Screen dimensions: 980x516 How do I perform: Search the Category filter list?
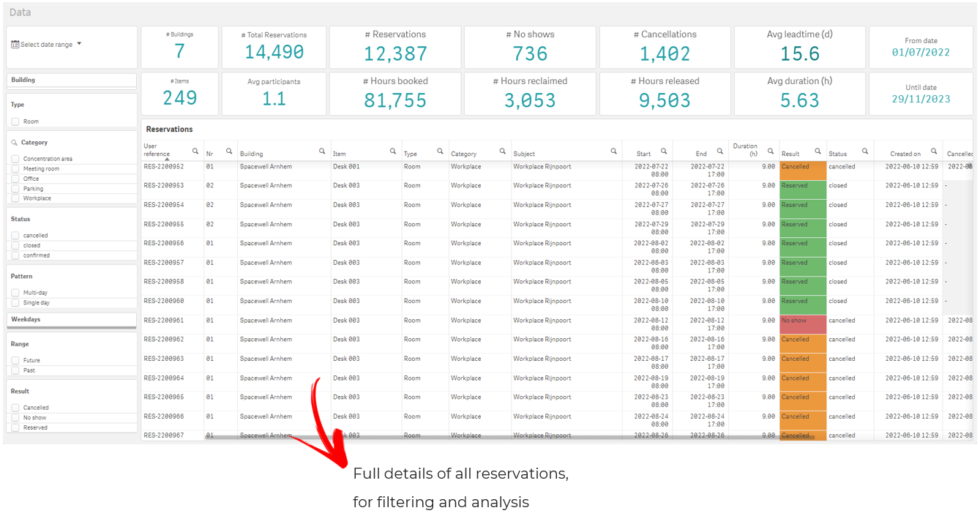(14, 143)
